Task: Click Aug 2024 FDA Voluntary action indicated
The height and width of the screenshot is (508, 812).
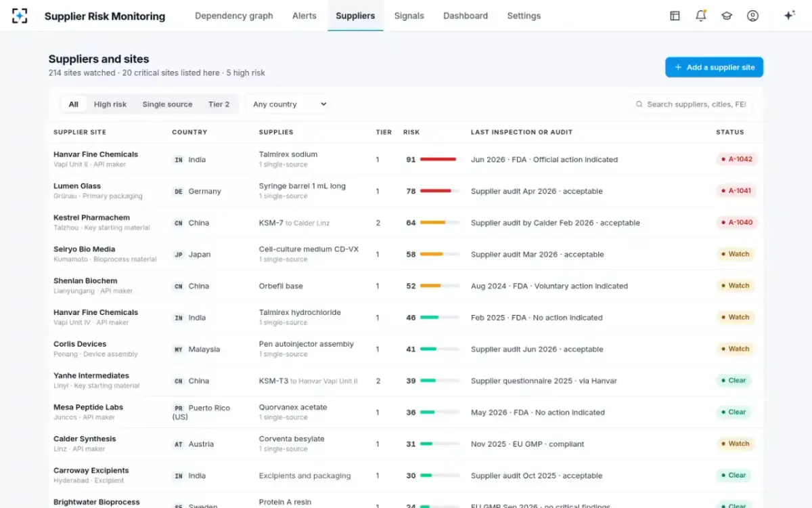Action: coord(549,286)
